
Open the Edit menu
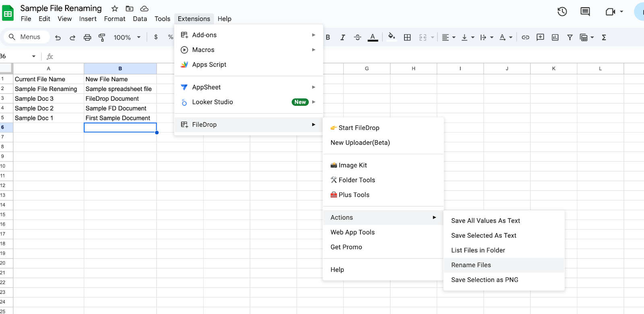pos(44,19)
